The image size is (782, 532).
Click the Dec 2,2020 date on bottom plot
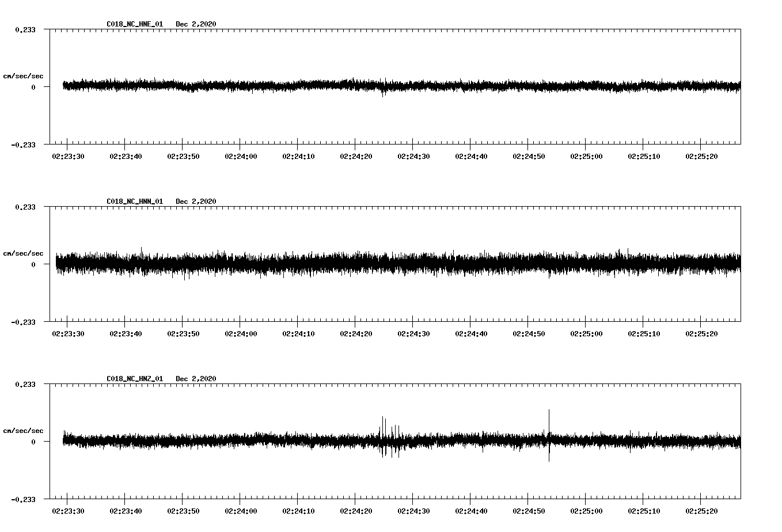196,378
